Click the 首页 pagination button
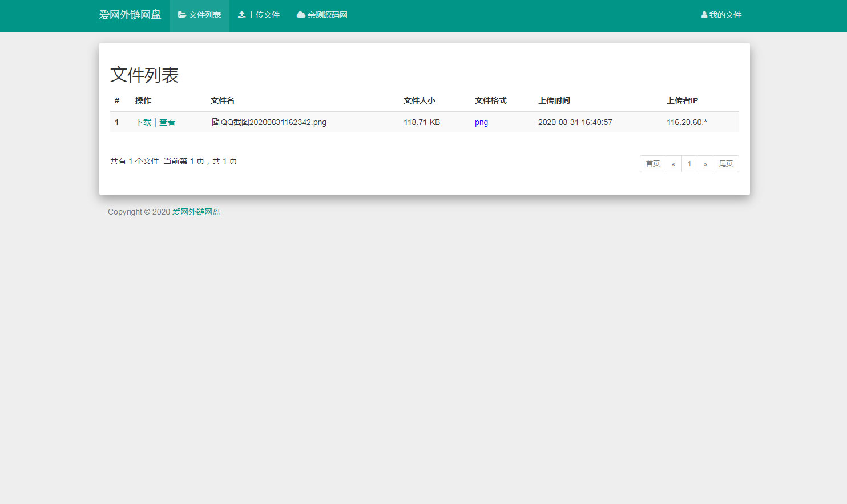 point(652,164)
